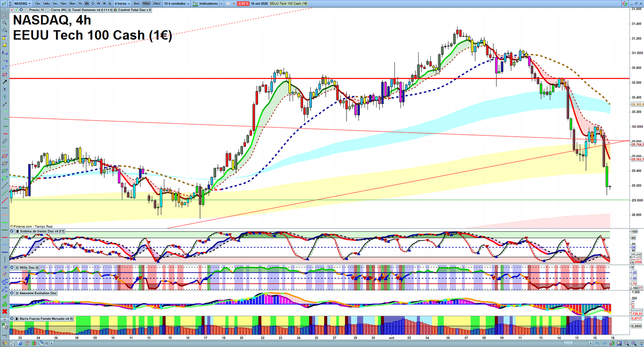Select the red ellipse drawing tool

coord(5,156)
